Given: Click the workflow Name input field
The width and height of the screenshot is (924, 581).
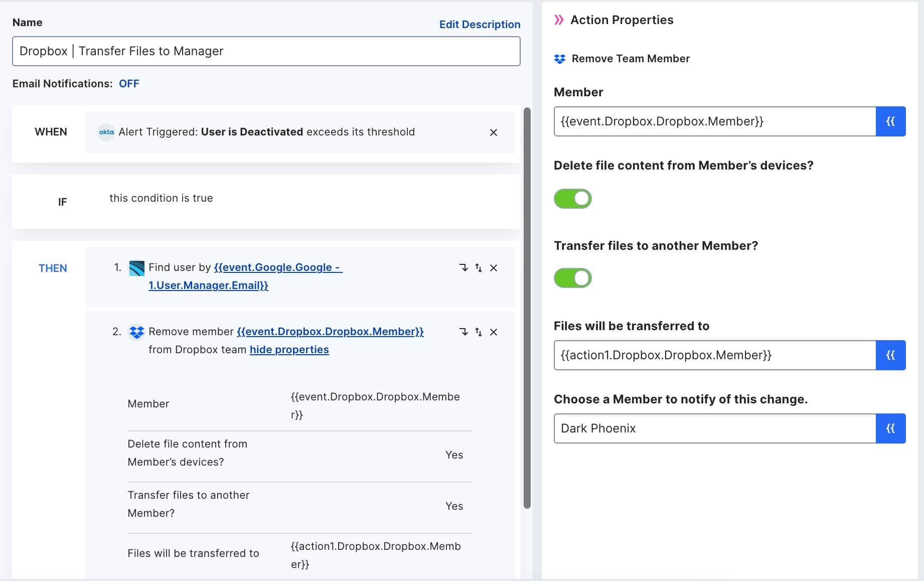Looking at the screenshot, I should coord(266,51).
